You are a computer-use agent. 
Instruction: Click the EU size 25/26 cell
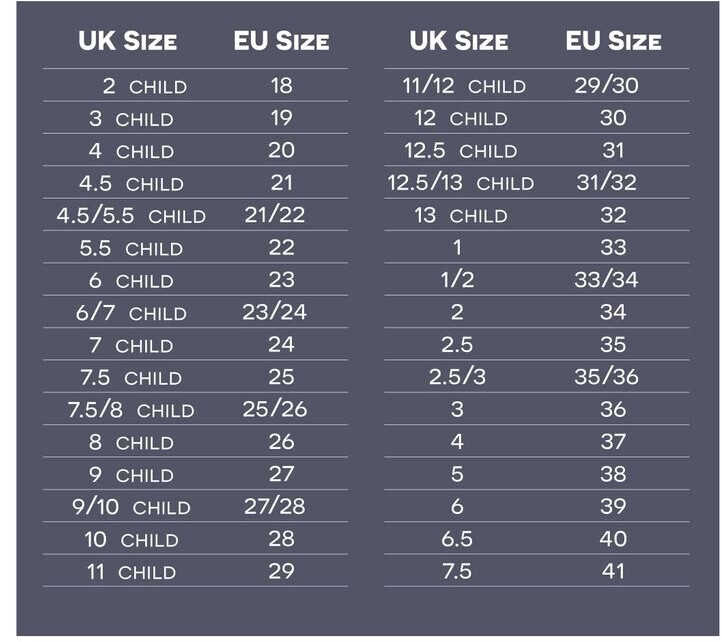pyautogui.click(x=275, y=410)
